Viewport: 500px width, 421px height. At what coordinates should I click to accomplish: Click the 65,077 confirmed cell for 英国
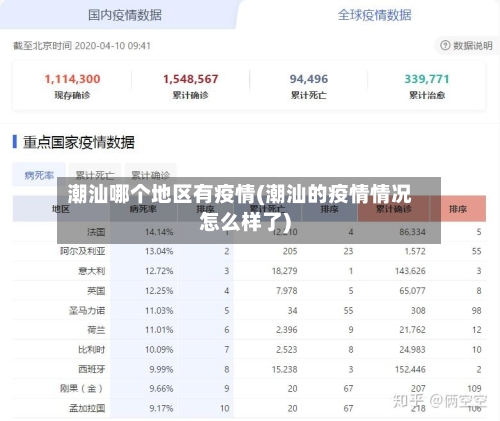coord(412,291)
